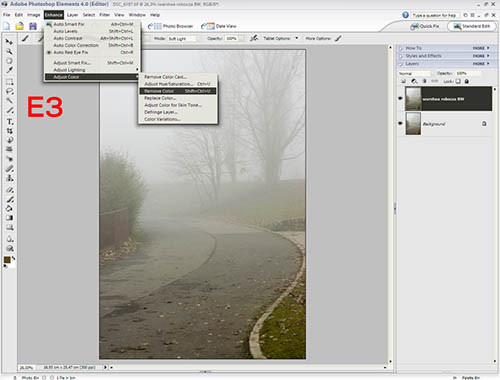Select the Type tool
The height and width of the screenshot is (380, 500).
[x=9, y=122]
